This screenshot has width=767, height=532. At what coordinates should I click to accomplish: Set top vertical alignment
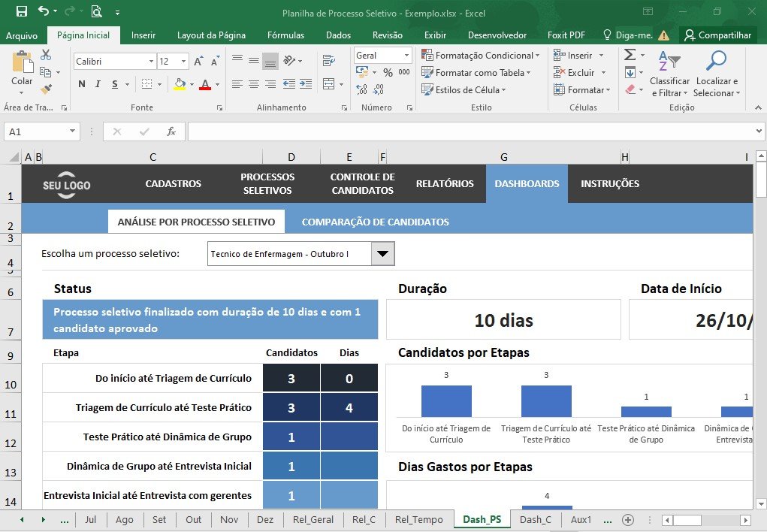click(237, 60)
